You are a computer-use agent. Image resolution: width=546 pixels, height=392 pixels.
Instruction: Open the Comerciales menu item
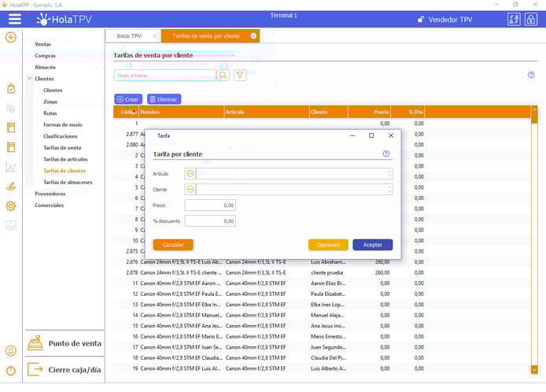point(49,205)
